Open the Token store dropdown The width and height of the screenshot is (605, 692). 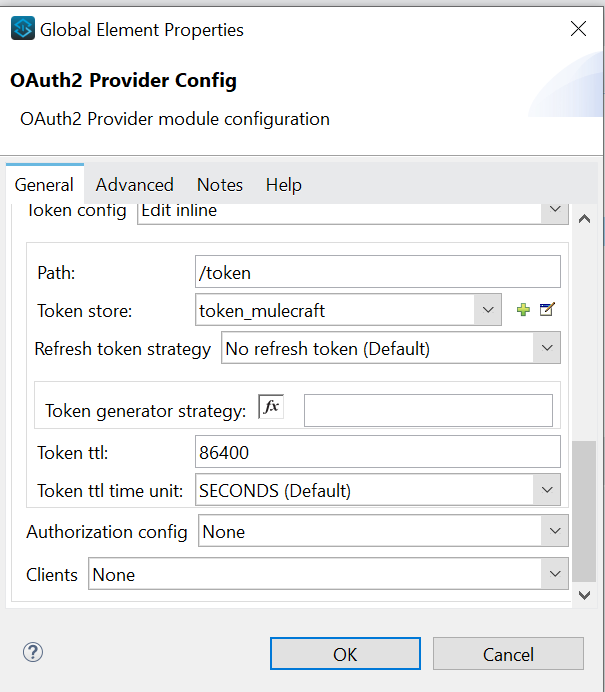488,310
